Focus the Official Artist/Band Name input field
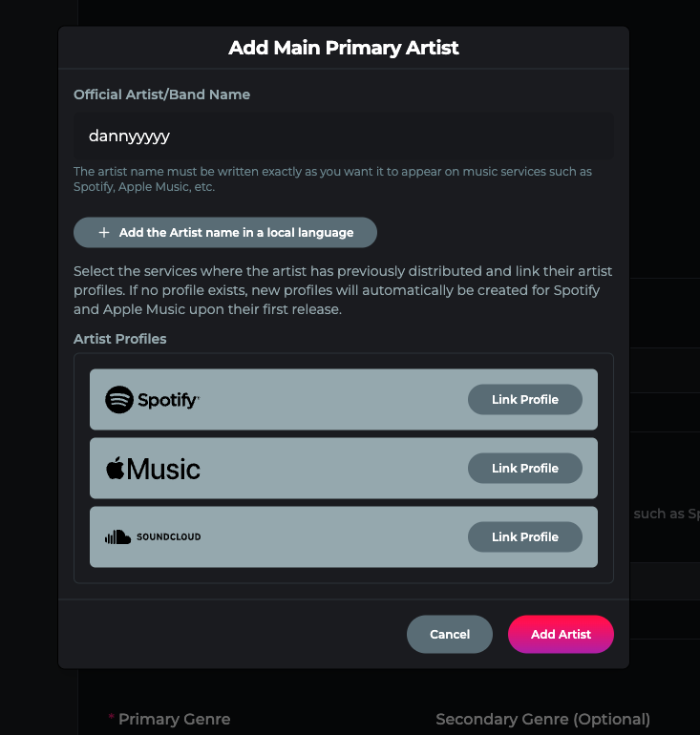The height and width of the screenshot is (735, 700). 343,136
